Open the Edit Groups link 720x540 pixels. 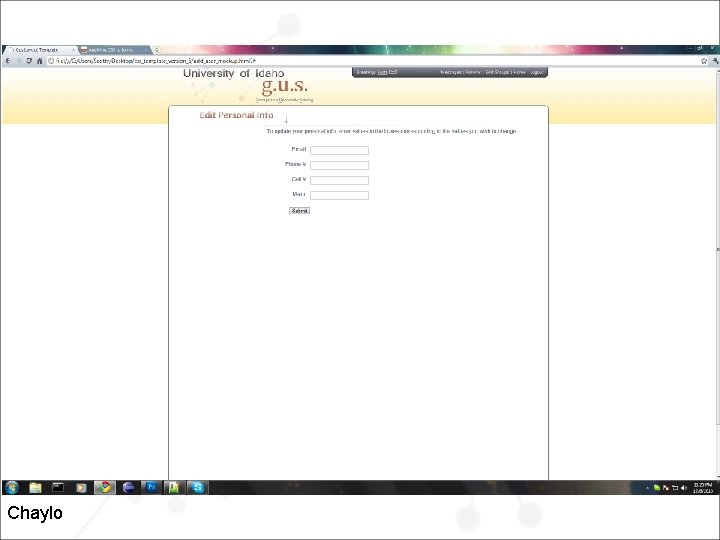[497, 72]
